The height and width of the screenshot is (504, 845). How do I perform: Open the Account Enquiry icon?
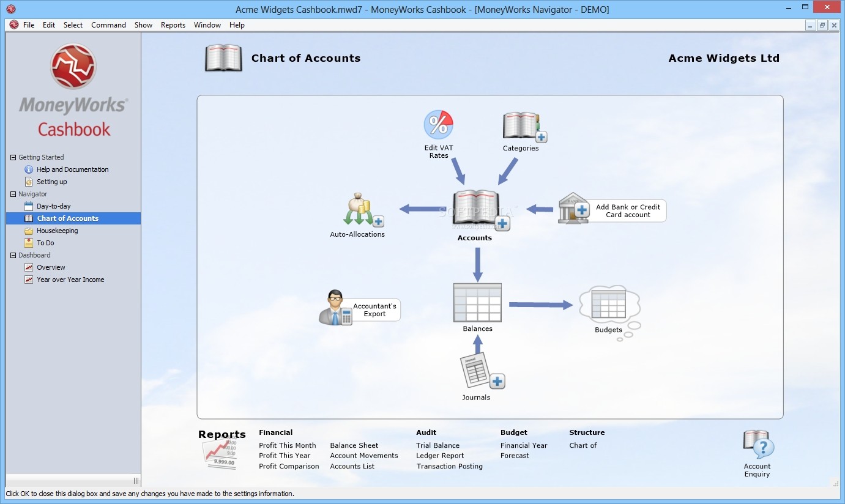point(758,445)
